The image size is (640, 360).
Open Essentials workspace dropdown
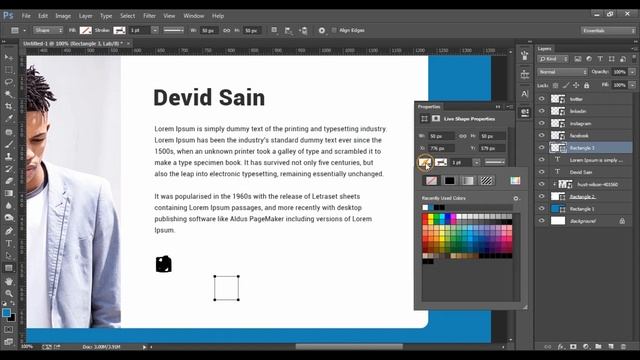(x=608, y=31)
